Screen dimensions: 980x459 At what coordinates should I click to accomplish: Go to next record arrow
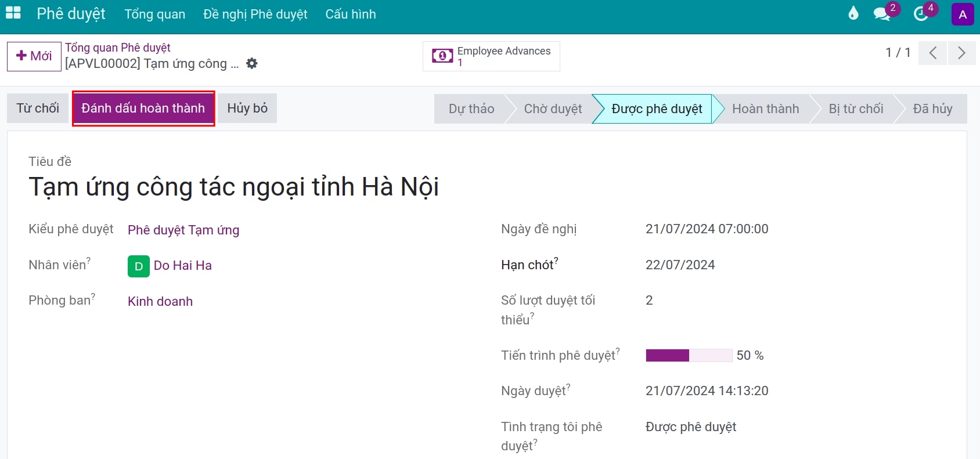click(961, 53)
